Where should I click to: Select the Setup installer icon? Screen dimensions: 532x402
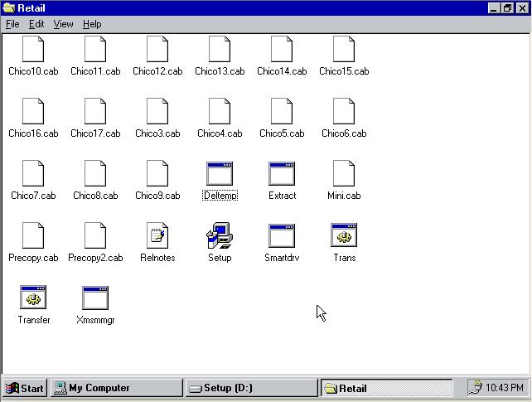pyautogui.click(x=220, y=235)
